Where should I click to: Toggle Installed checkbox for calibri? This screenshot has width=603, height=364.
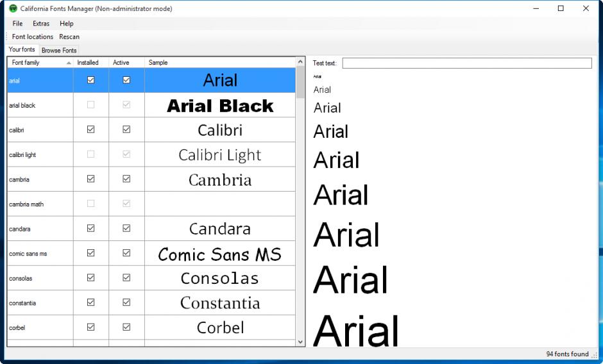pos(90,129)
